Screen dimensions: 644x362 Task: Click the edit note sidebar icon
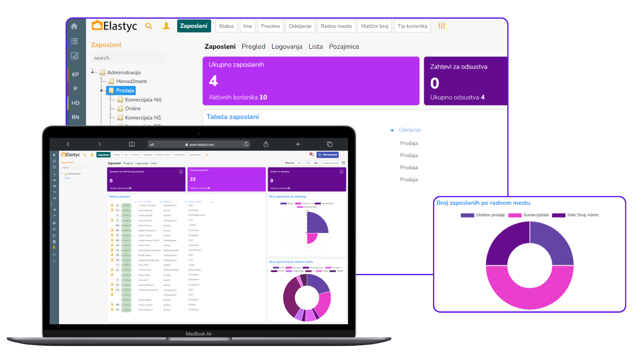click(x=74, y=56)
